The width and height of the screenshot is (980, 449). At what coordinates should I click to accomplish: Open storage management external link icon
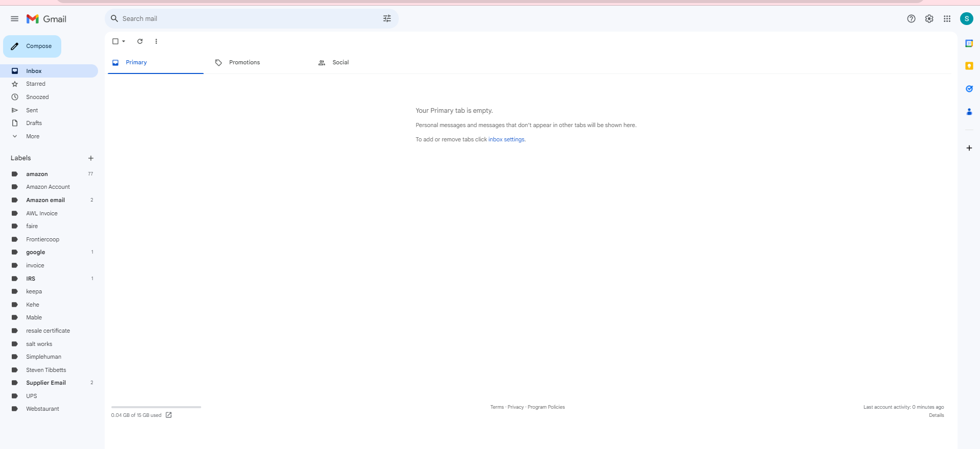(169, 415)
